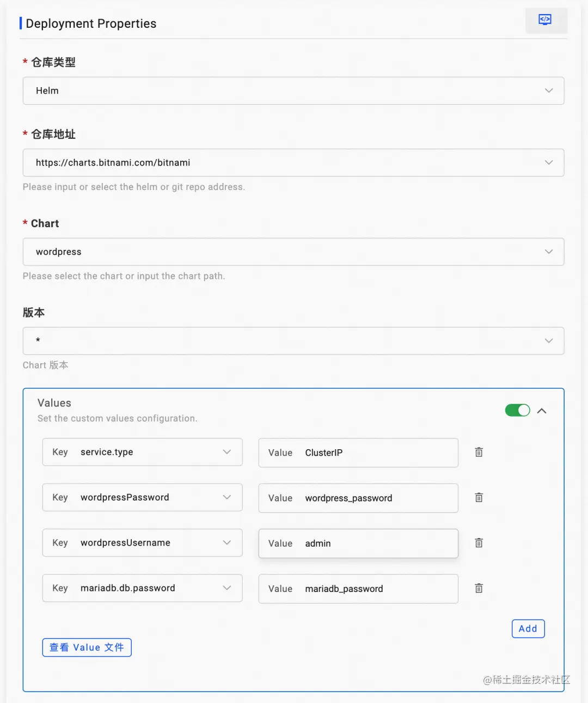Screen dimensions: 588x703
Task: Open the 仓库类型 Helm dropdown
Action: [x=549, y=90]
